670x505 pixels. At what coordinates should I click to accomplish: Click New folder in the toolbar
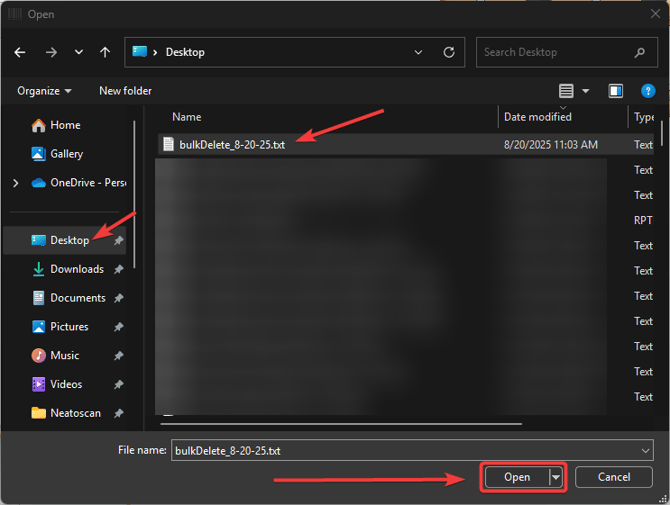pos(125,91)
